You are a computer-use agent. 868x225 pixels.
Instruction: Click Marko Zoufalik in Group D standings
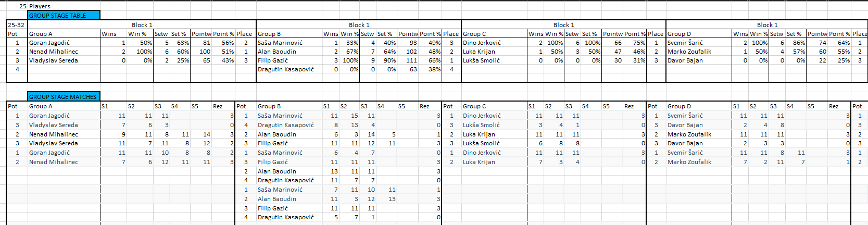click(689, 52)
